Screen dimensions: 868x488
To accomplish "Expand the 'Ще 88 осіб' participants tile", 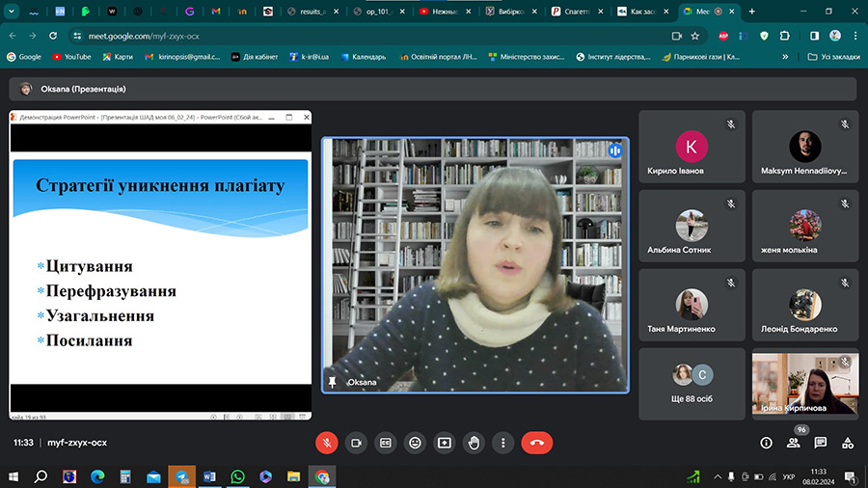I will point(692,384).
